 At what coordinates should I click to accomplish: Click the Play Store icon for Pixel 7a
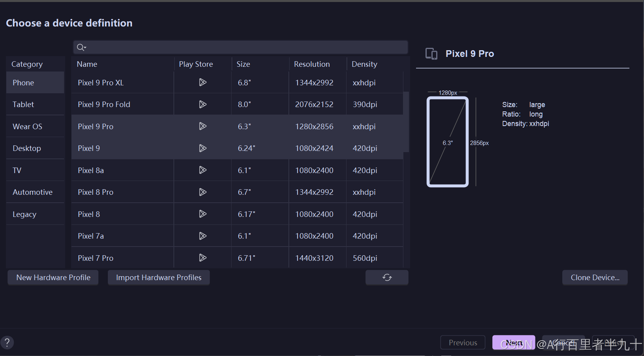pyautogui.click(x=203, y=236)
